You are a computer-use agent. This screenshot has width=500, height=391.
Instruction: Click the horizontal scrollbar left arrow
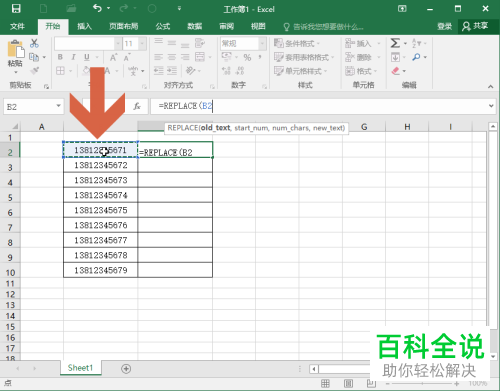(x=314, y=369)
